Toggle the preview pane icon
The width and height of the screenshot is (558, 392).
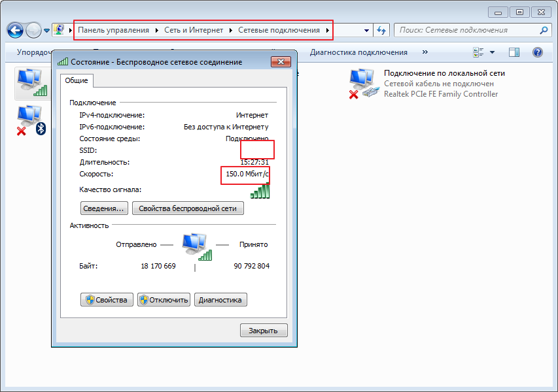point(514,52)
